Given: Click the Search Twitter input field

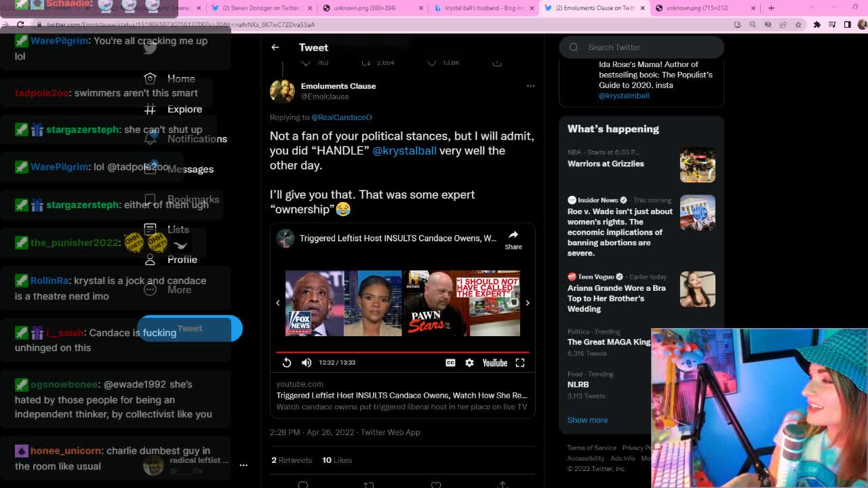Looking at the screenshot, I should tap(642, 47).
